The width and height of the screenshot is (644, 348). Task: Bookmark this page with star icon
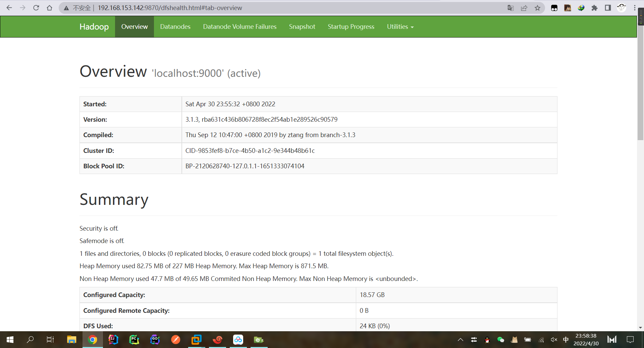537,8
